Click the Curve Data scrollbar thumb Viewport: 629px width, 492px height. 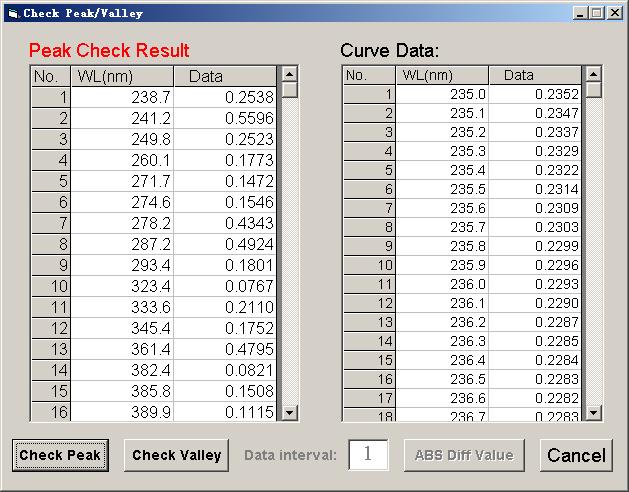click(x=593, y=90)
